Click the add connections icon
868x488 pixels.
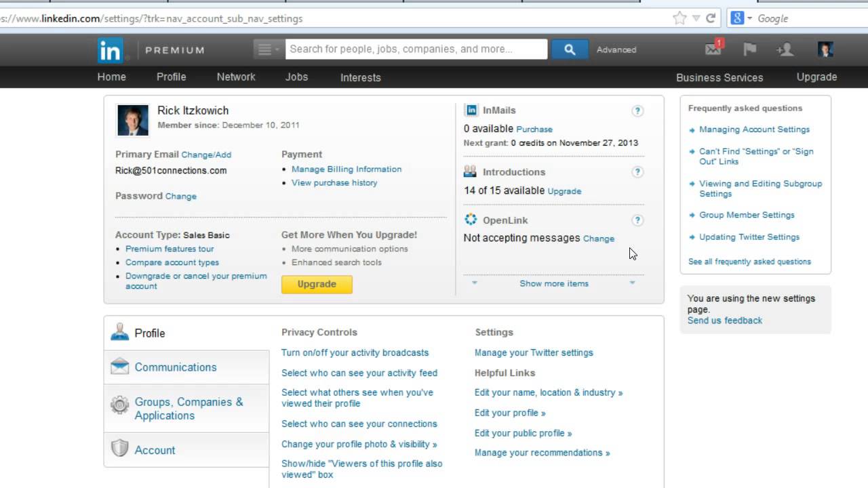[x=785, y=49]
